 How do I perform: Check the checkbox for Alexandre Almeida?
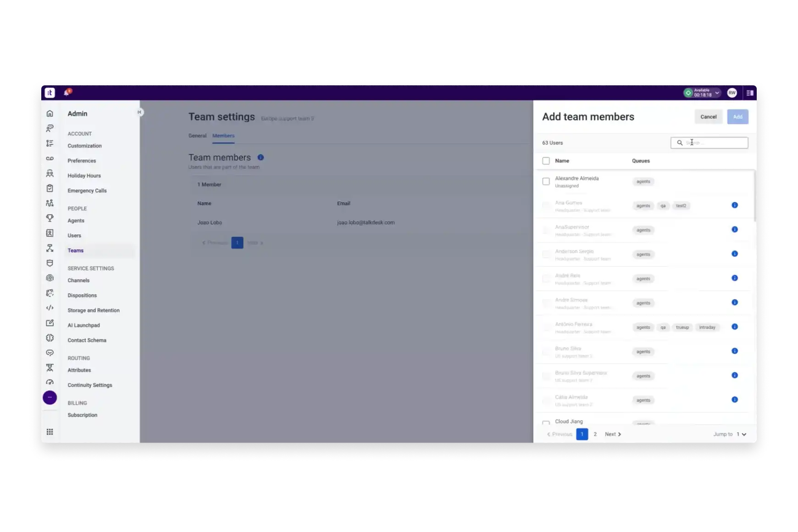546,181
